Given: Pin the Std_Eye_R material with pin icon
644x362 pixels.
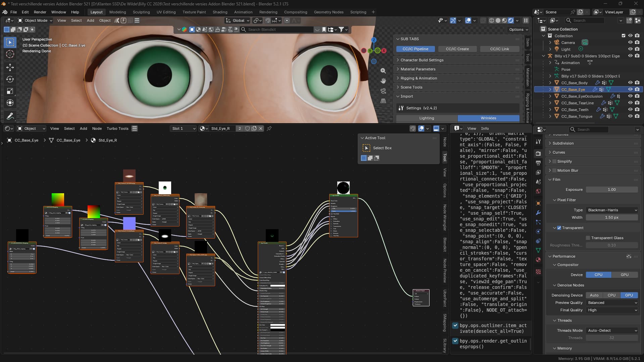Looking at the screenshot, I should point(269,128).
